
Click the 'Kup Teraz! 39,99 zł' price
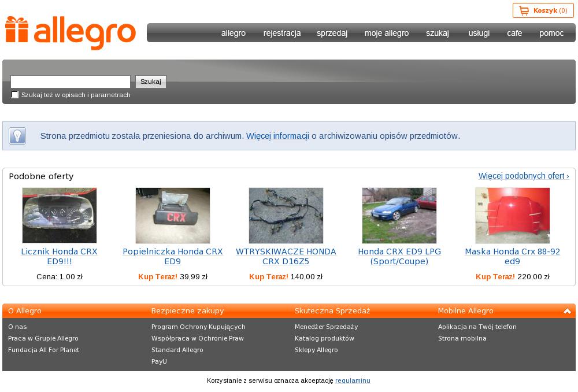pyautogui.click(x=173, y=276)
